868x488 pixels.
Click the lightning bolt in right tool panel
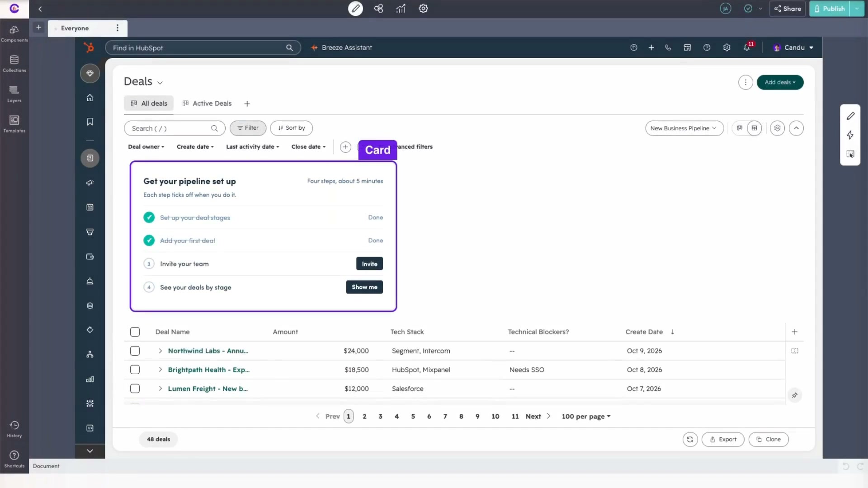click(850, 135)
